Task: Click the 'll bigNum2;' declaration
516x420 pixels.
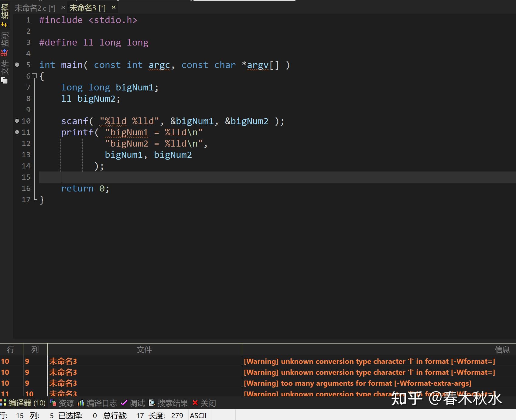Action: 91,99
